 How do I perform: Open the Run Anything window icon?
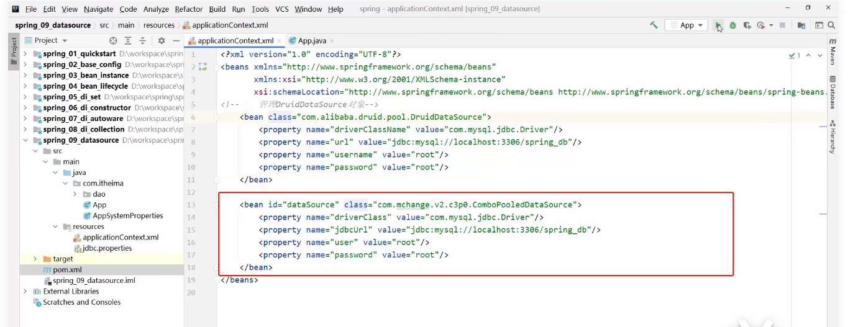tap(819, 25)
